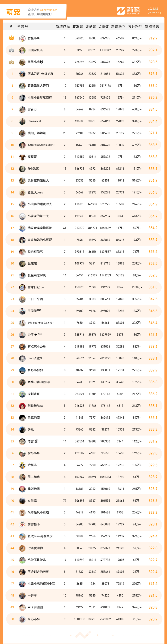Open the avatar of 超级无敌大开门
The width and height of the screenshot is (167, 644).
[x=22, y=86]
